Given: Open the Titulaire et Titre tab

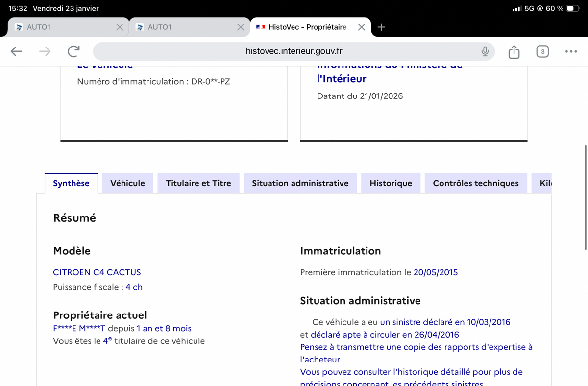Looking at the screenshot, I should [x=198, y=183].
